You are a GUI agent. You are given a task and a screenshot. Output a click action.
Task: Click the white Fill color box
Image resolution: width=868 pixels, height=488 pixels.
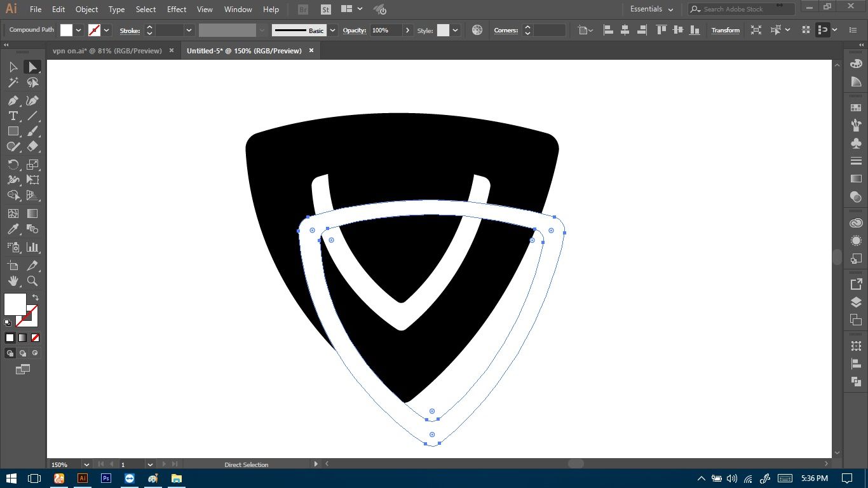(x=15, y=304)
